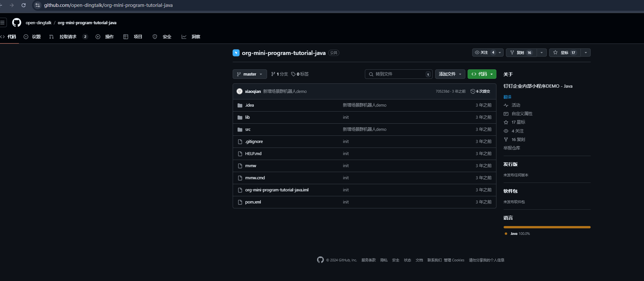Viewport: 644px width, 281px height.
Task: Go forward with the browser forward arrow
Action: pos(12,5)
